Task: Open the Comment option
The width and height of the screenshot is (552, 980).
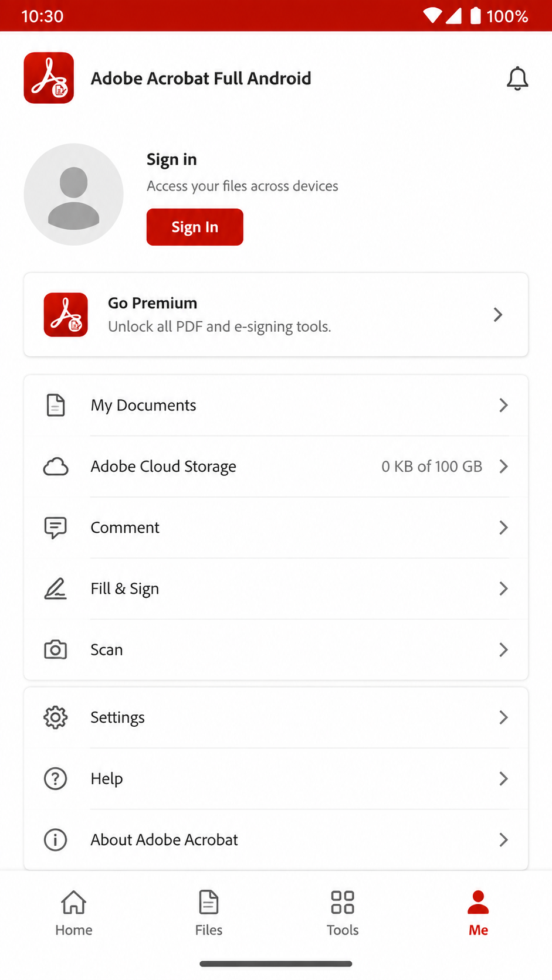Action: click(x=276, y=528)
